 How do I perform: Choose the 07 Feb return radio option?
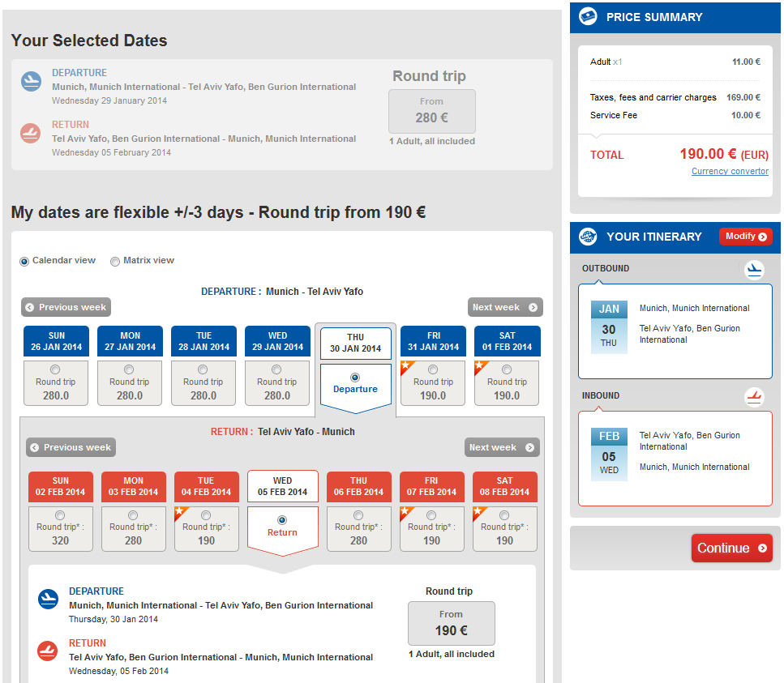tap(431, 515)
